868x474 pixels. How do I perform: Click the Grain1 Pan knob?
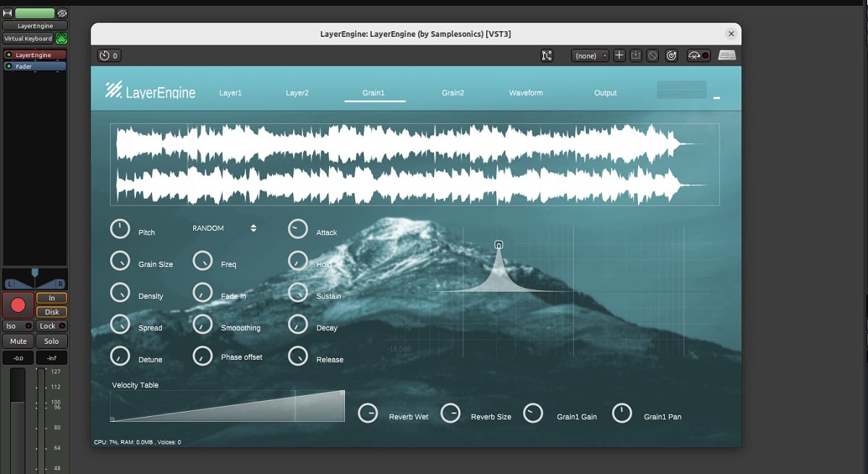pos(622,414)
